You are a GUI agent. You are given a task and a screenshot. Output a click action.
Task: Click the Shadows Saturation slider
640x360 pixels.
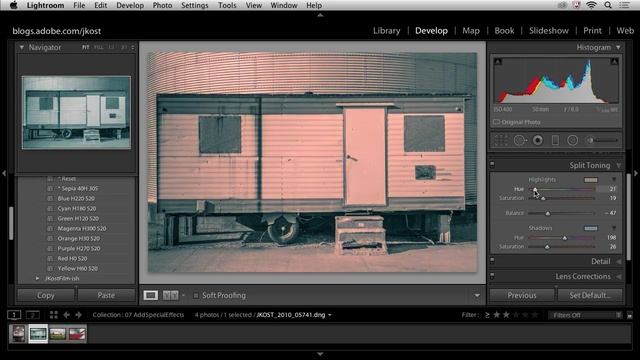(561, 247)
